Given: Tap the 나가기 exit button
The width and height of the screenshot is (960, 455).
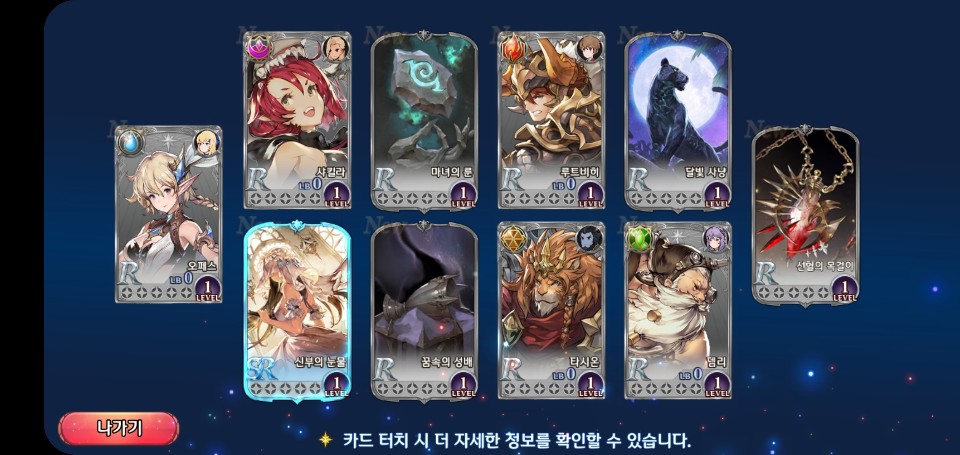Looking at the screenshot, I should click(x=119, y=428).
